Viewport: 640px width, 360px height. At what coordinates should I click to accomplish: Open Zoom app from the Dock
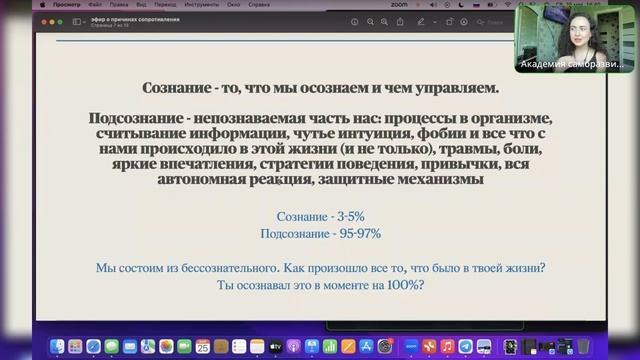(x=411, y=347)
